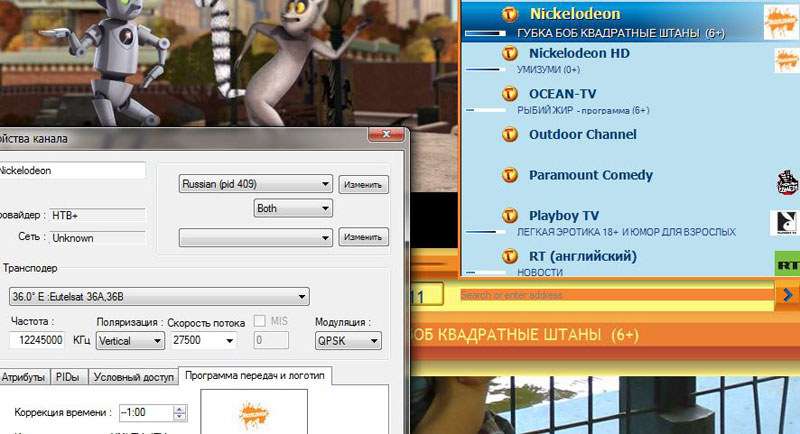Open the Eutelsat 36A,36B transponder dropdown
Image resolution: width=800 pixels, height=434 pixels.
click(x=158, y=297)
